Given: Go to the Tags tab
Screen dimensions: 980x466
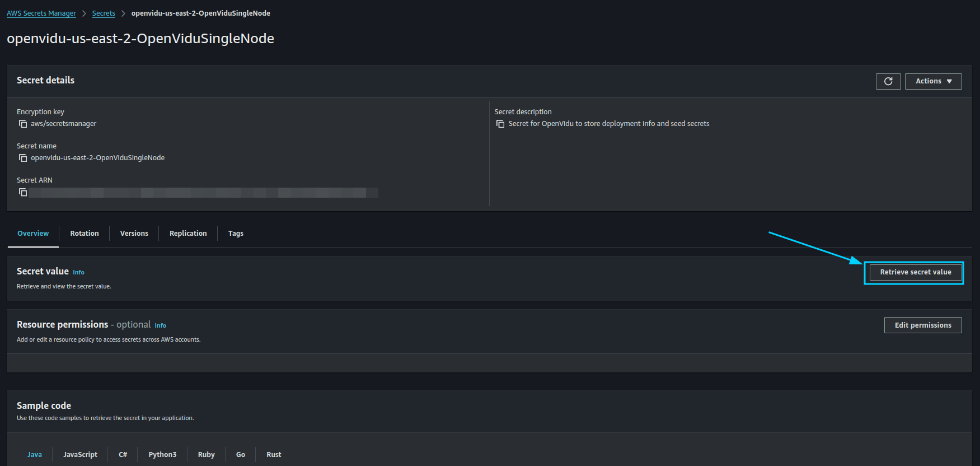Looking at the screenshot, I should pos(236,234).
